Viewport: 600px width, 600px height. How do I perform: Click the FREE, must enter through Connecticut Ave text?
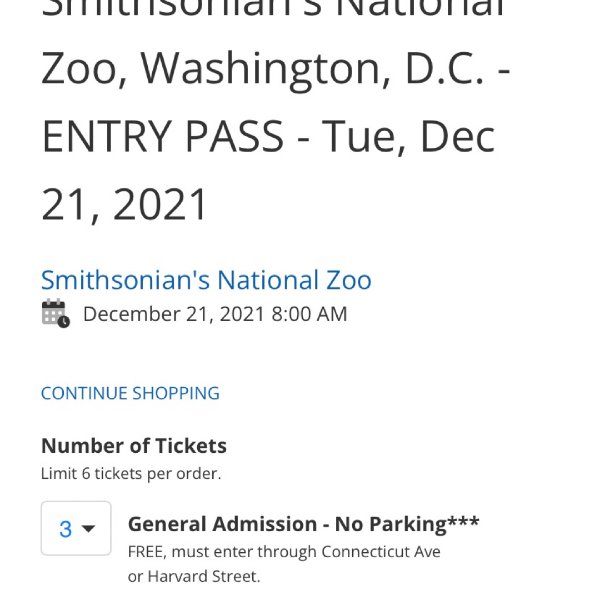[x=284, y=552]
